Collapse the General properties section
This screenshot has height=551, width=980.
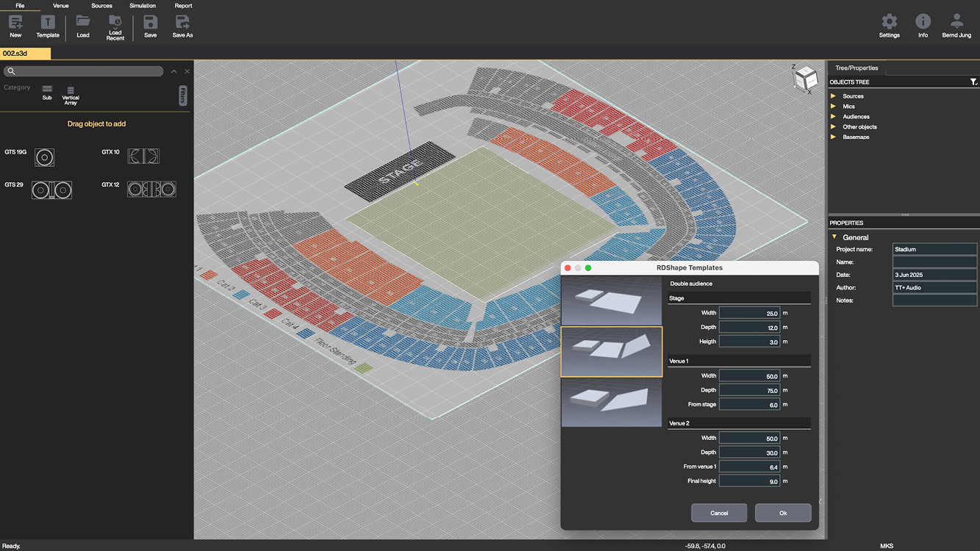834,237
